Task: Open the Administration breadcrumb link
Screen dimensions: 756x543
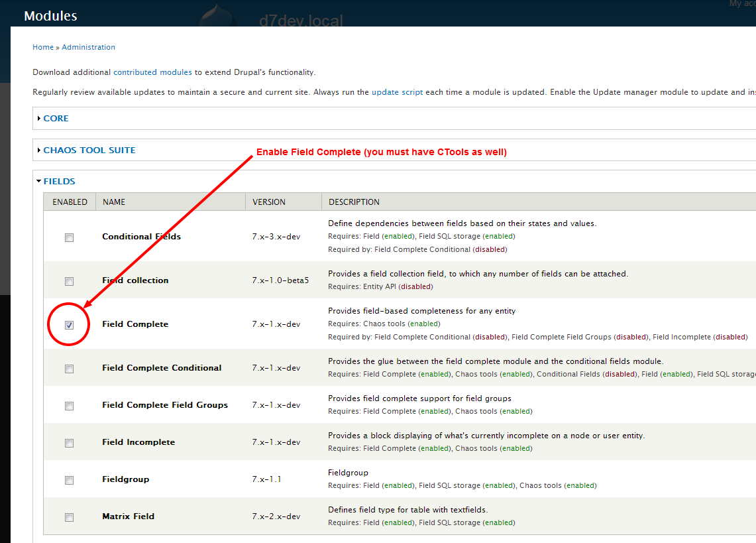Action: point(88,48)
